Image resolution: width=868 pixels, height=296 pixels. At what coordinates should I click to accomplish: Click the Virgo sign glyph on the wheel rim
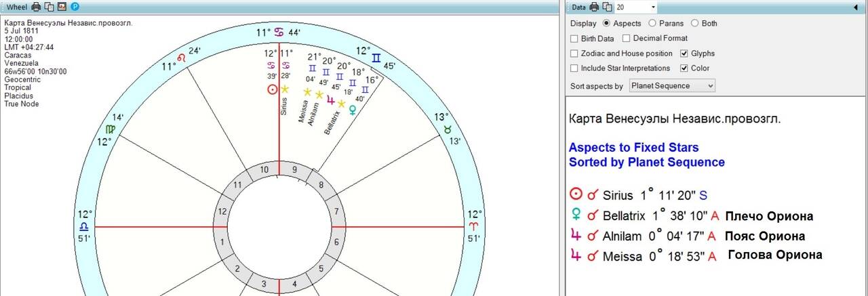tap(110, 129)
